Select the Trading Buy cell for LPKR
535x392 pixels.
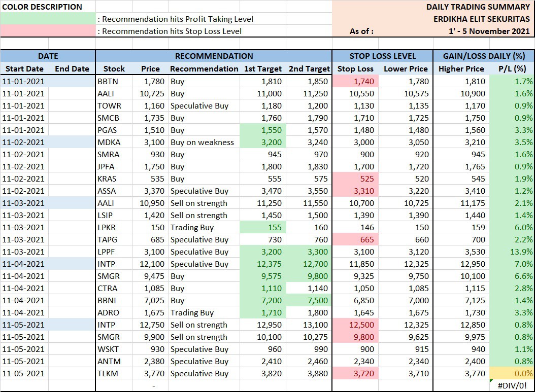204,227
